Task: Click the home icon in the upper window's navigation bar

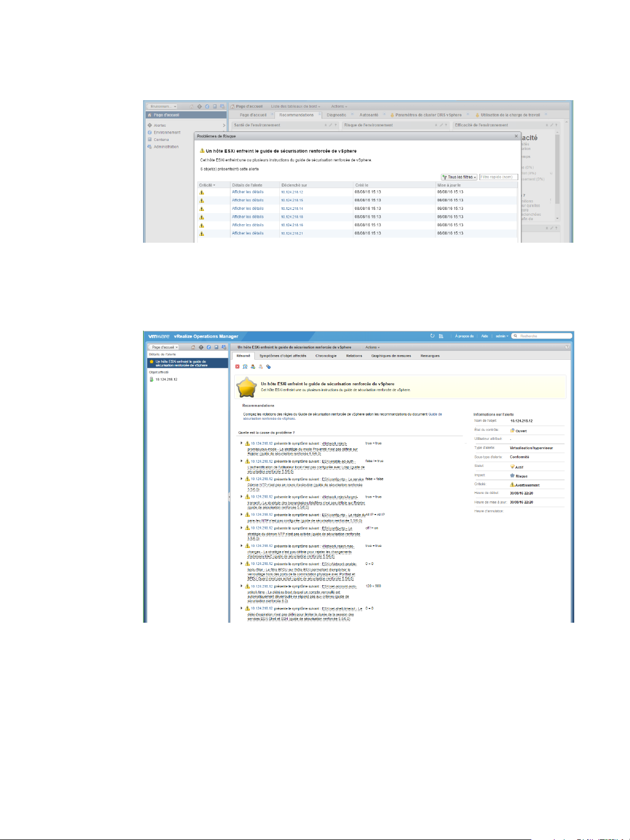Action: pyautogui.click(x=192, y=107)
